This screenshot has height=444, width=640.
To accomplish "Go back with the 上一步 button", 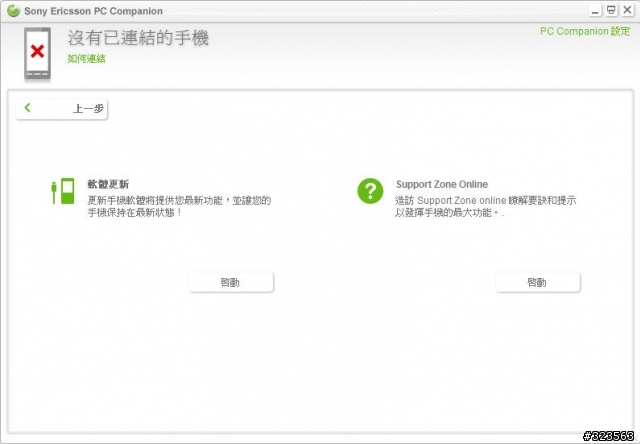I will pyautogui.click(x=62, y=109).
